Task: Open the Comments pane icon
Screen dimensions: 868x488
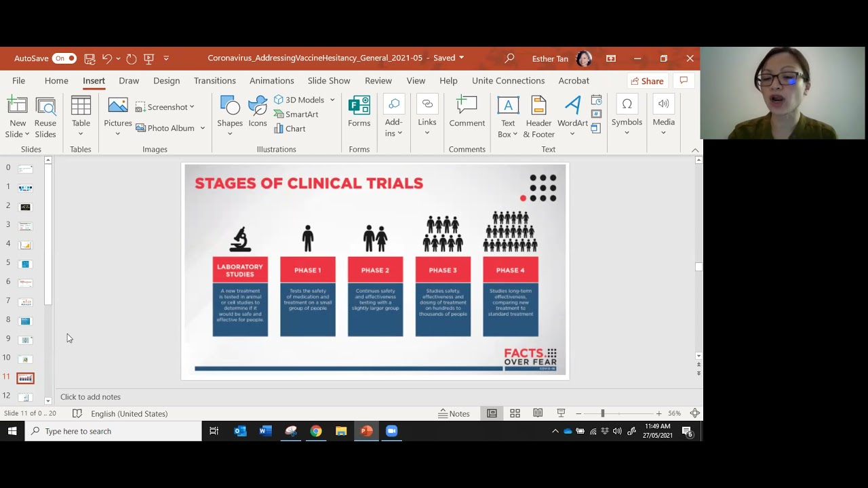Action: [684, 81]
